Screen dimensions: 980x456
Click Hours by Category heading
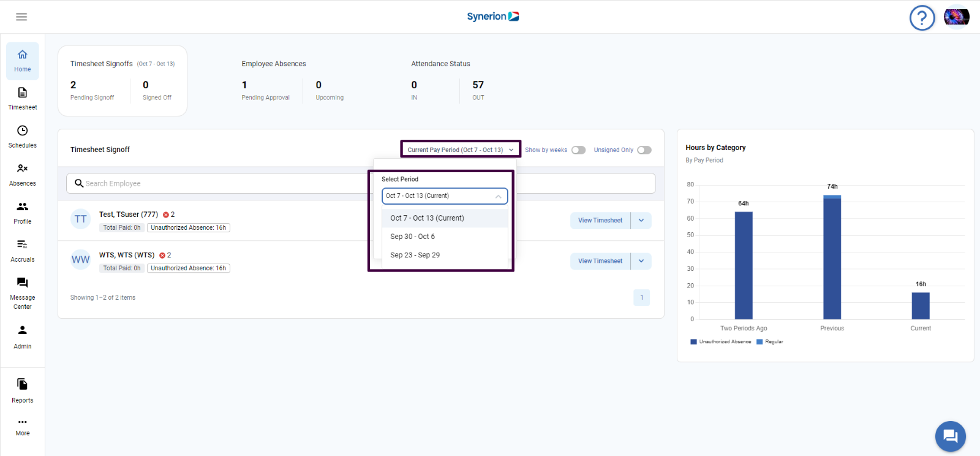[715, 148]
